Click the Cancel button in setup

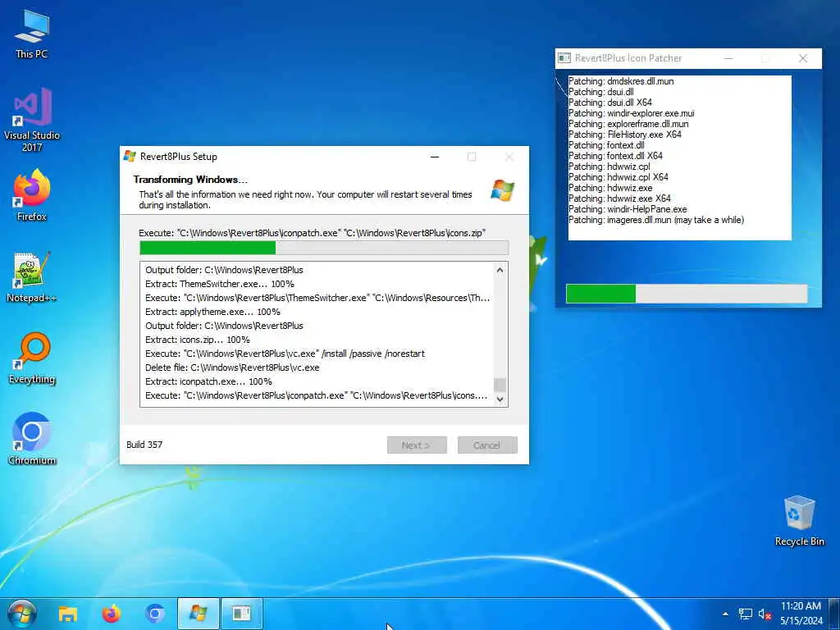(x=487, y=445)
